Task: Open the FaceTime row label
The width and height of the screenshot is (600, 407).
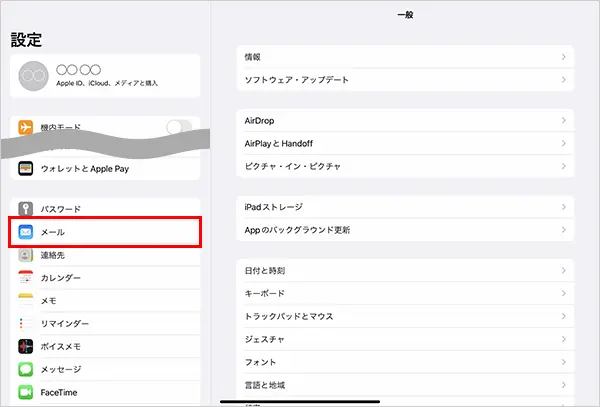Action: click(59, 392)
